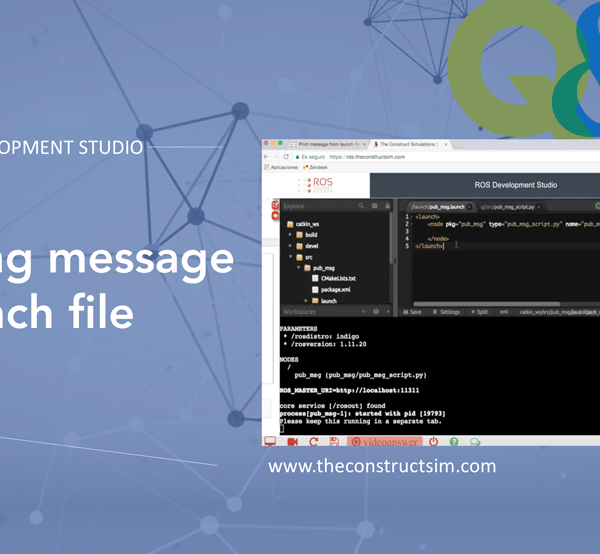Image resolution: width=600 pixels, height=554 pixels.
Task: Expand the build folder
Action: click(290, 235)
